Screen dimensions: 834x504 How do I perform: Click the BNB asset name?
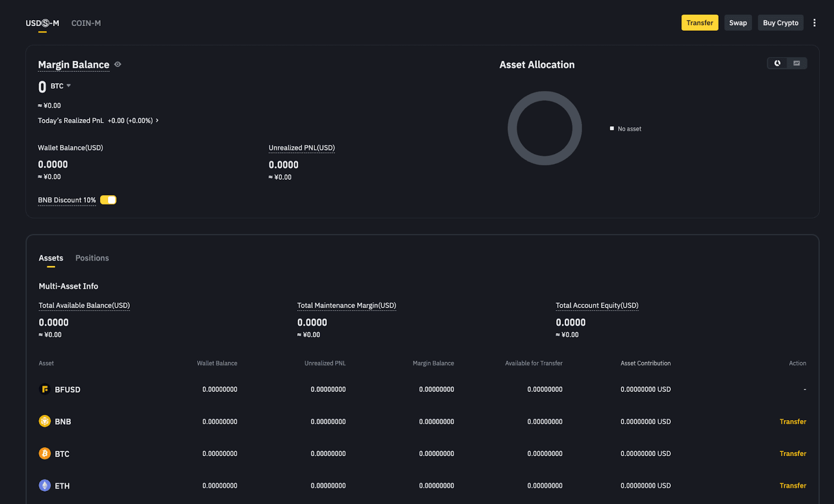click(63, 422)
